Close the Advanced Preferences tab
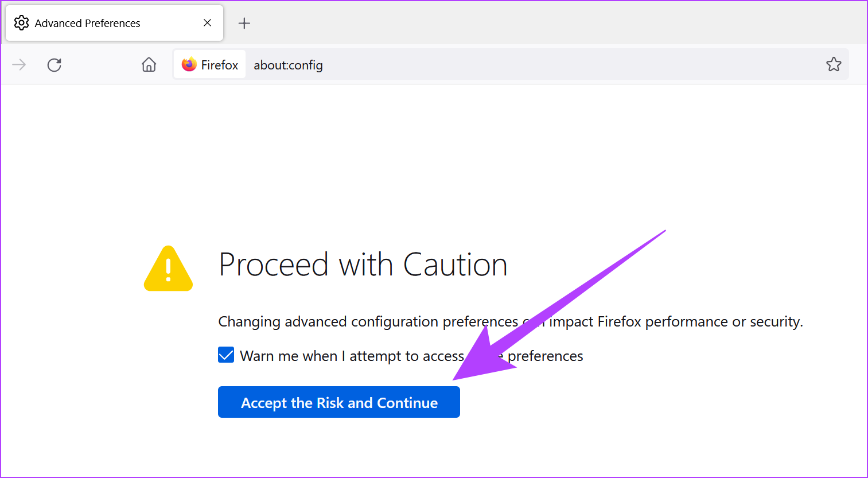 pyautogui.click(x=207, y=23)
